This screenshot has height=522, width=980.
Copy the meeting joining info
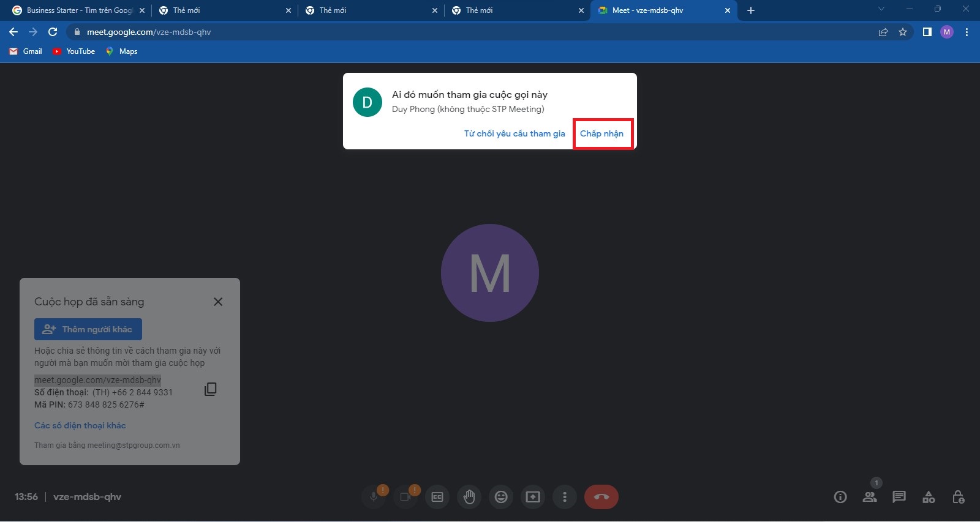tap(210, 389)
